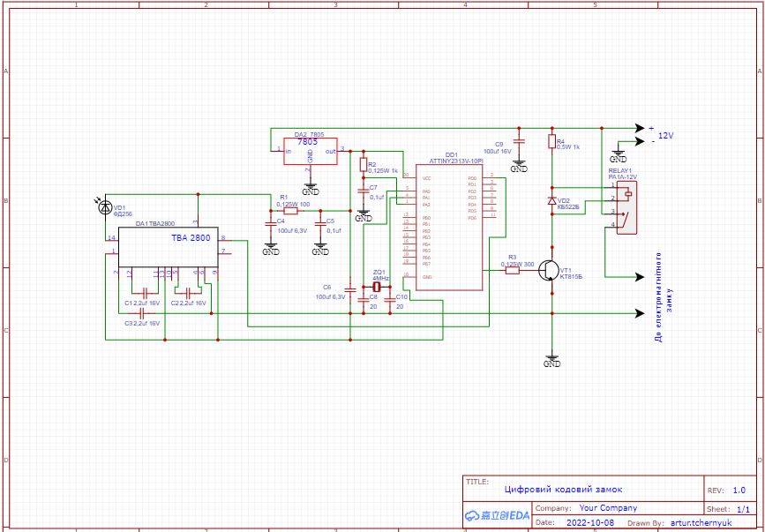This screenshot has height=532, width=765.
Task: Select the 'Your Company' field
Action: click(607, 508)
